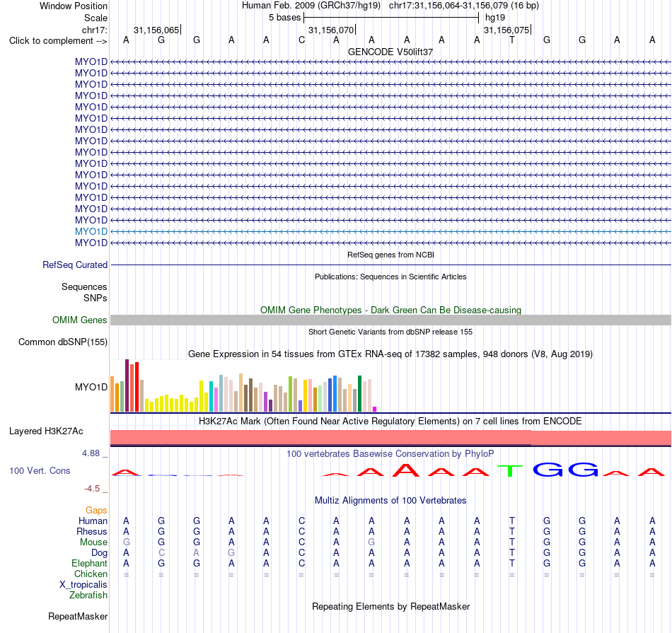Click the "X_tropicalis" species row label
This screenshot has width=672, height=633.
pos(83,585)
